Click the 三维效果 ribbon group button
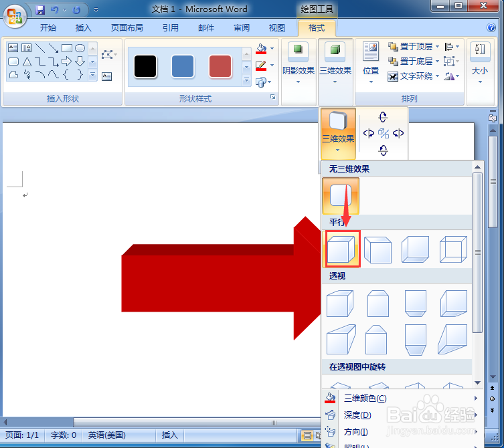 click(335, 63)
